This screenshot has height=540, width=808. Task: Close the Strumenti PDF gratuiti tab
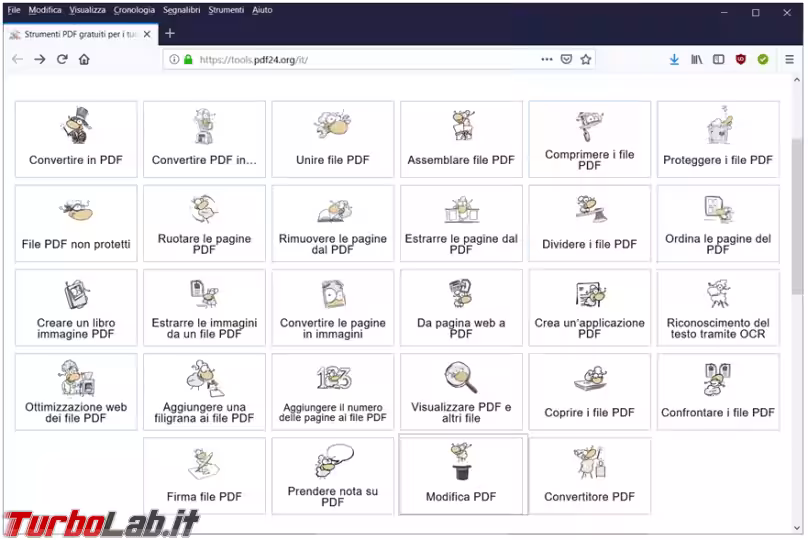[x=147, y=34]
